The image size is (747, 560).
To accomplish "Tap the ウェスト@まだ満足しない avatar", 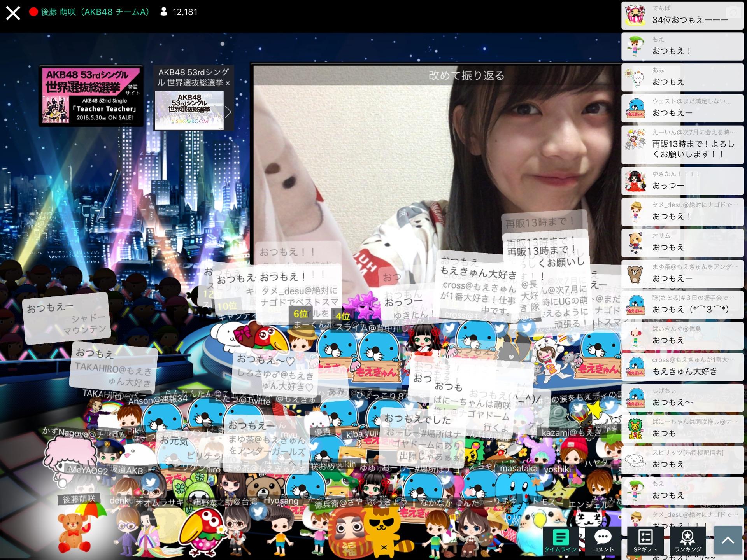I will [636, 108].
